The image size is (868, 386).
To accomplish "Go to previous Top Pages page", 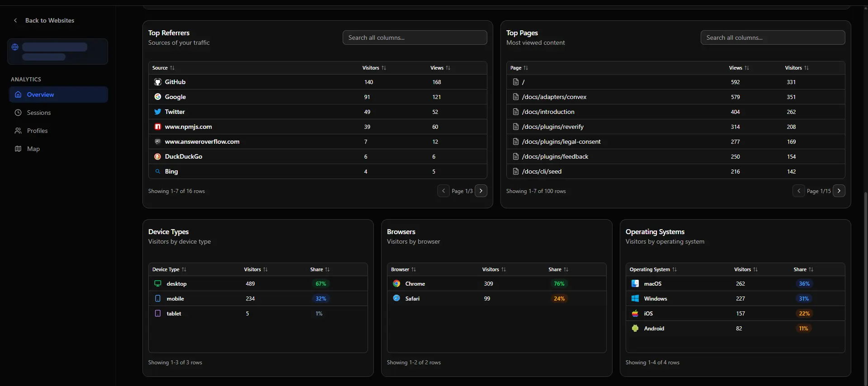I will [799, 191].
